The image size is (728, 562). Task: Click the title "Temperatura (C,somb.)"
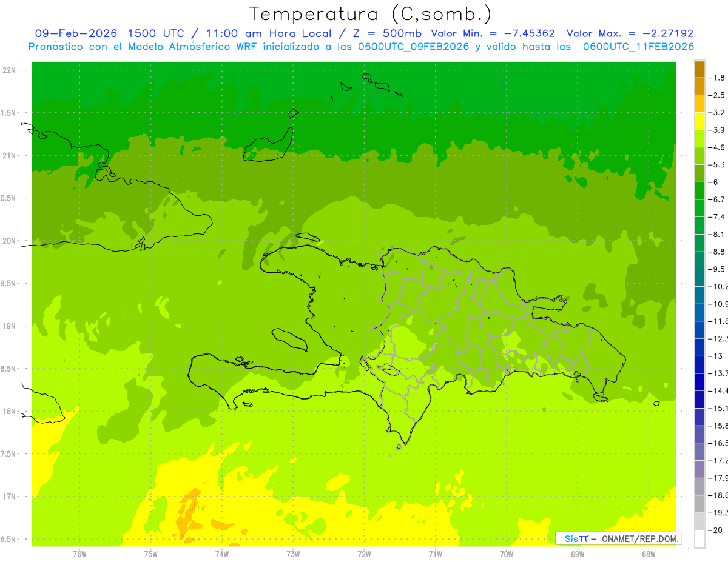coord(370,14)
